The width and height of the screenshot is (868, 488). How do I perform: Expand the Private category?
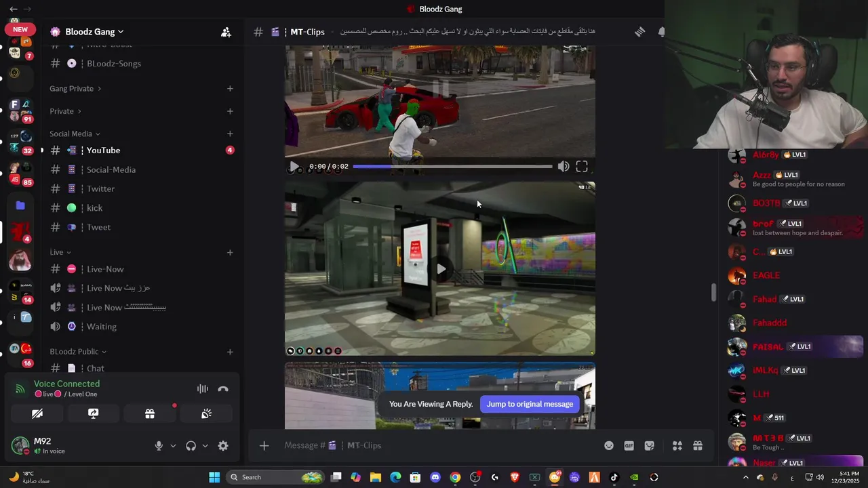pos(65,111)
